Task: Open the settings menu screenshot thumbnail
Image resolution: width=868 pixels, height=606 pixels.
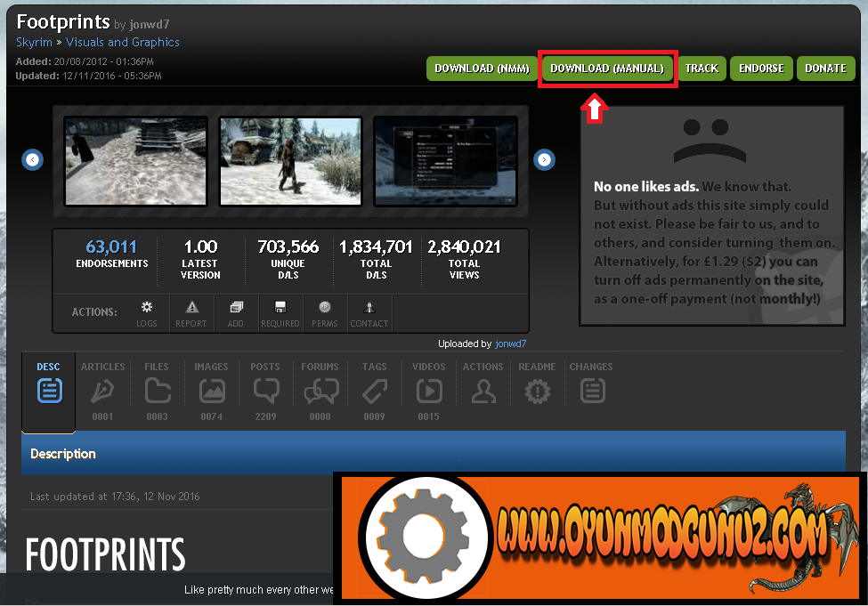Action: [x=446, y=161]
